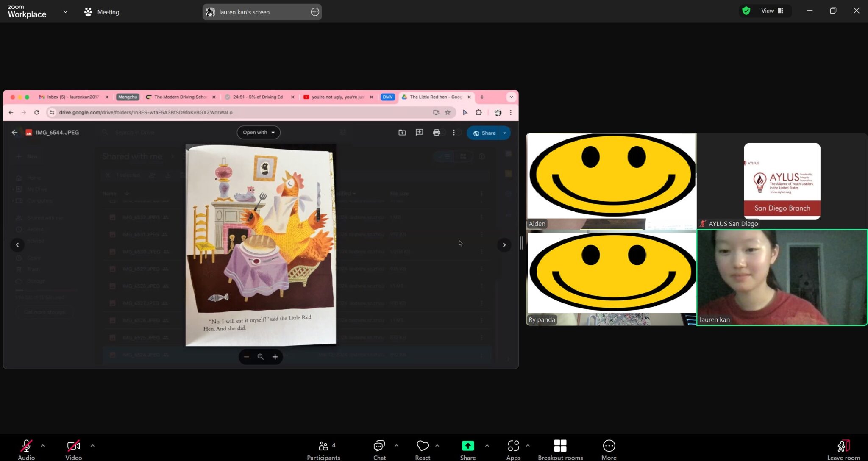The image size is (868, 461).
Task: Open Breakout rooms
Action: (x=560, y=450)
